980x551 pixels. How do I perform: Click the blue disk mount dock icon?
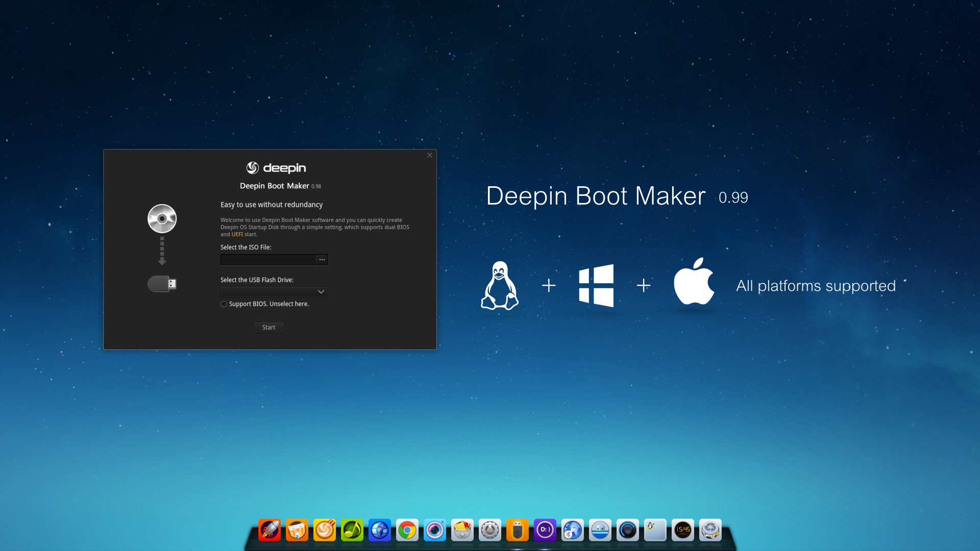point(600,530)
